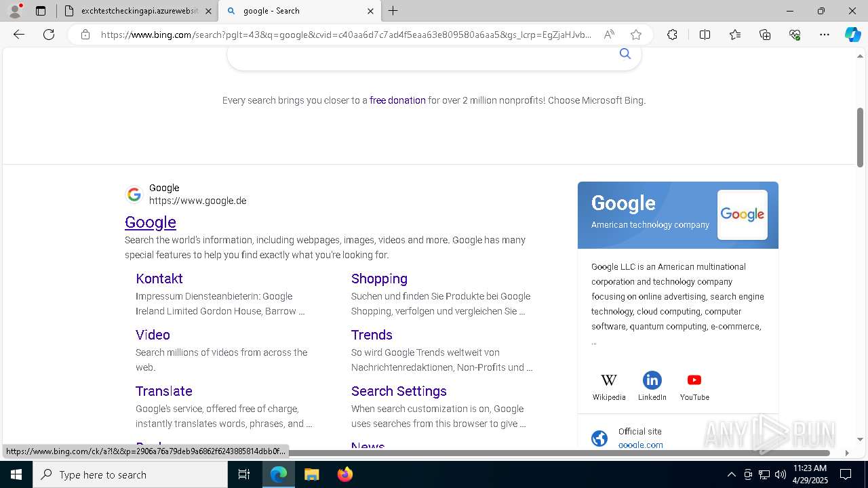The image size is (868, 488).
Task: Open Browser essentials heart icon
Action: click(x=795, y=35)
